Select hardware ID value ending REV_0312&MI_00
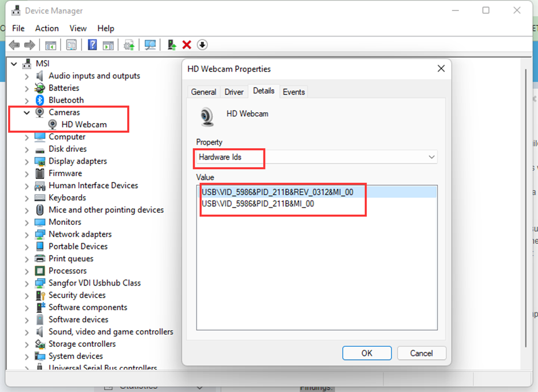538x392 pixels. pyautogui.click(x=317, y=192)
